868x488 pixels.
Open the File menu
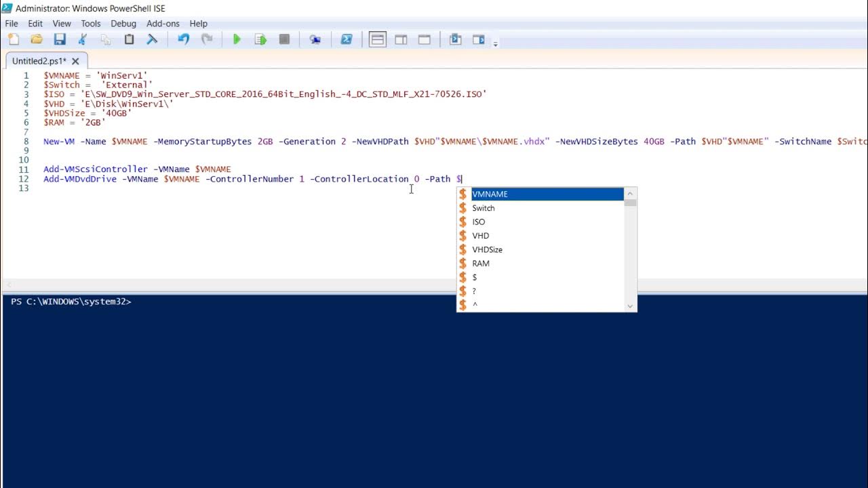coord(12,23)
